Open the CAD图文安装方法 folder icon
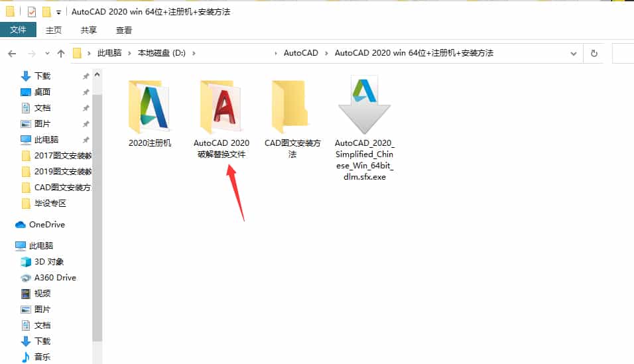Screen dimensions: 634x364 tap(290, 107)
